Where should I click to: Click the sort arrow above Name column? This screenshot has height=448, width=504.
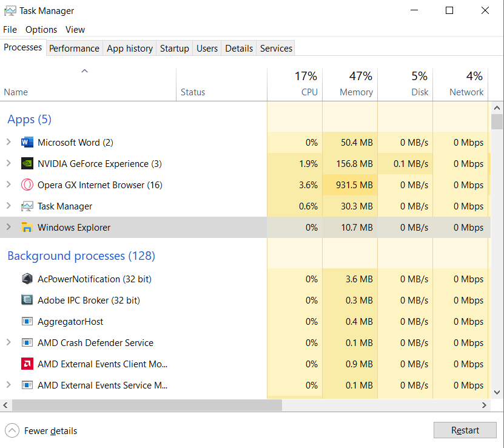(x=84, y=71)
